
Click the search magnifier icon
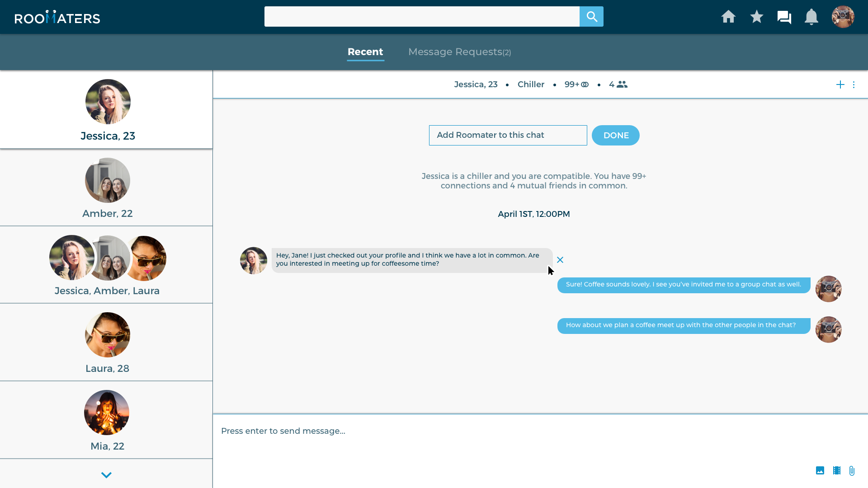click(591, 16)
